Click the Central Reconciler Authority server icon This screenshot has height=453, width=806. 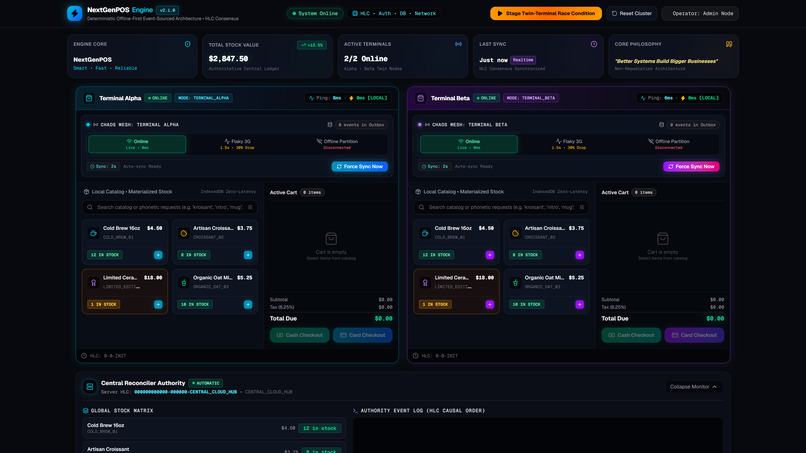click(x=89, y=387)
